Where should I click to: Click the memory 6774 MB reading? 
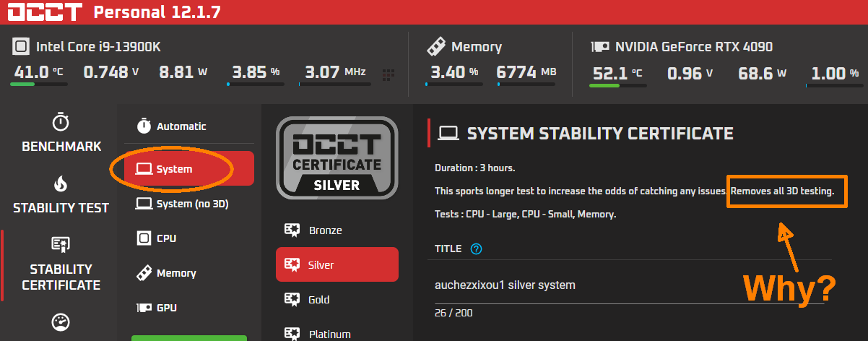pyautogui.click(x=526, y=72)
